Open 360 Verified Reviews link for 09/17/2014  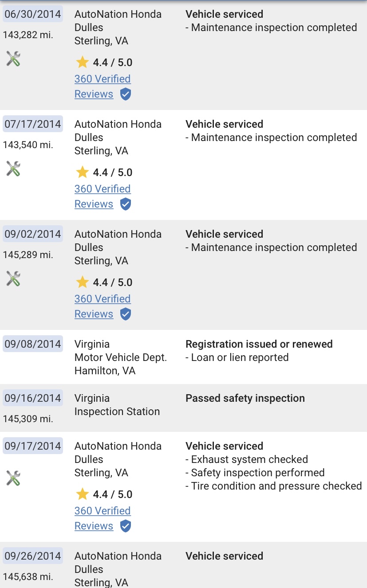tap(103, 518)
